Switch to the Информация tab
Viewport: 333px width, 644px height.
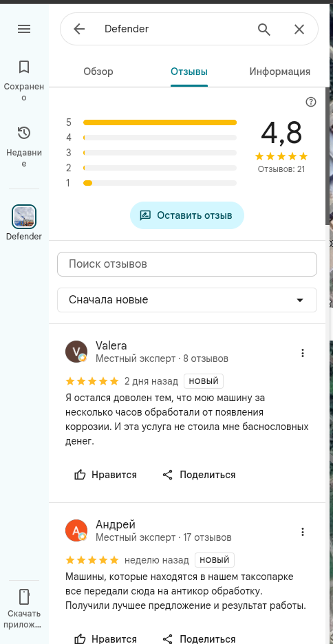point(279,72)
